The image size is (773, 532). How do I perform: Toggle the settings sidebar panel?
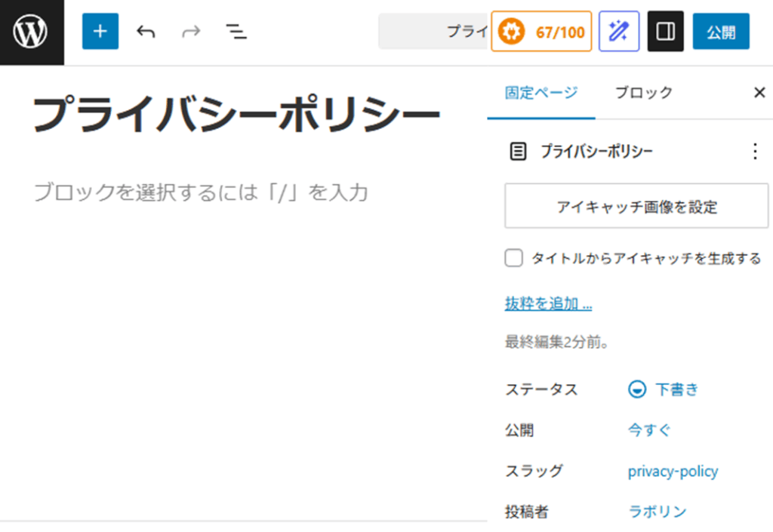[667, 31]
